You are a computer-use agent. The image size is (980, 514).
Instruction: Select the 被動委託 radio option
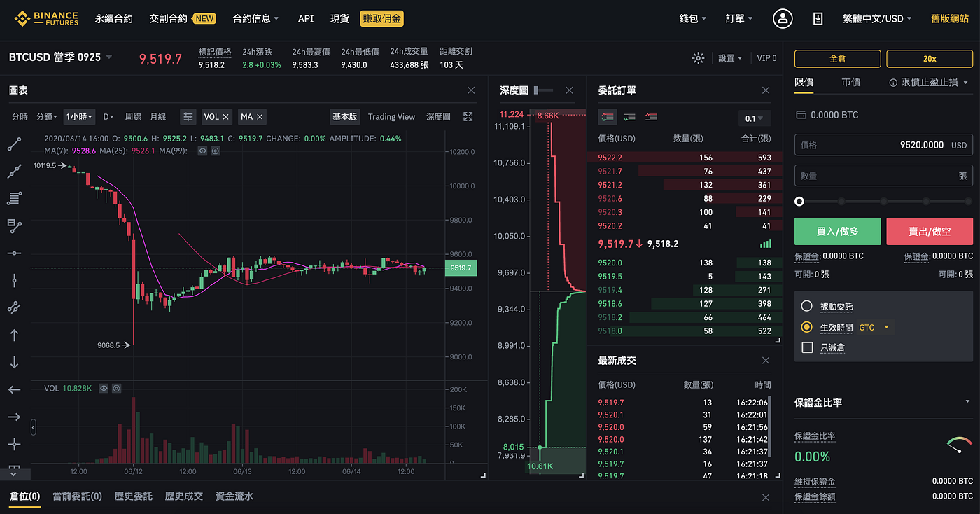pyautogui.click(x=806, y=306)
